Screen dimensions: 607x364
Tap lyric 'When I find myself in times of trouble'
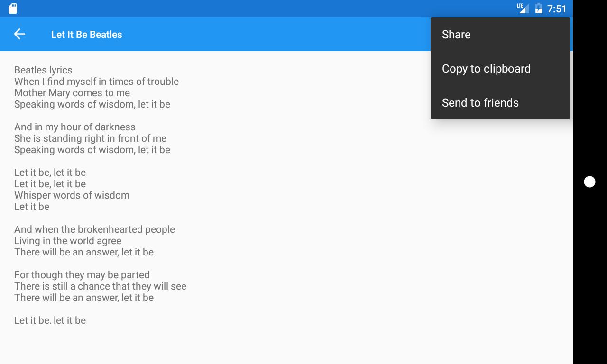pyautogui.click(x=96, y=82)
